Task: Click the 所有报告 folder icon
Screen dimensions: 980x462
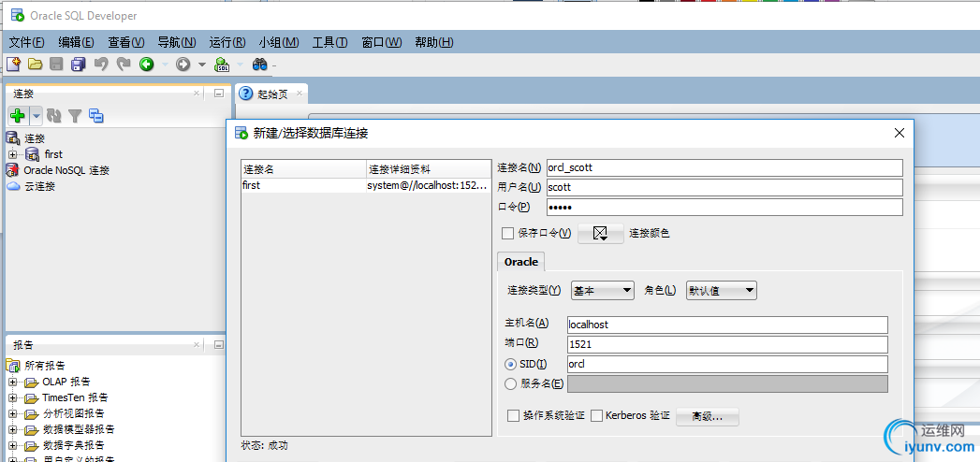Action: pyautogui.click(x=12, y=366)
